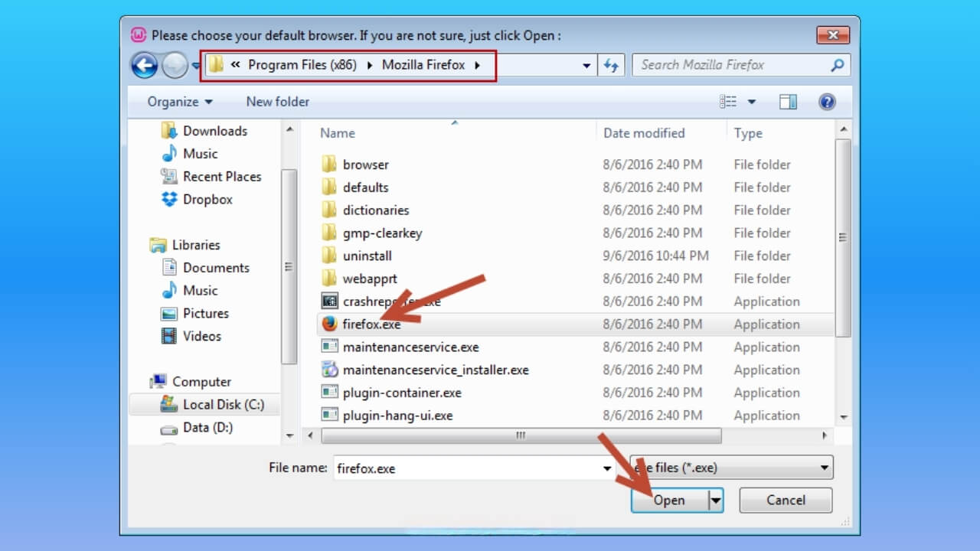Click the maintenanceservice_installer.exe icon
980x551 pixels.
pyautogui.click(x=329, y=370)
